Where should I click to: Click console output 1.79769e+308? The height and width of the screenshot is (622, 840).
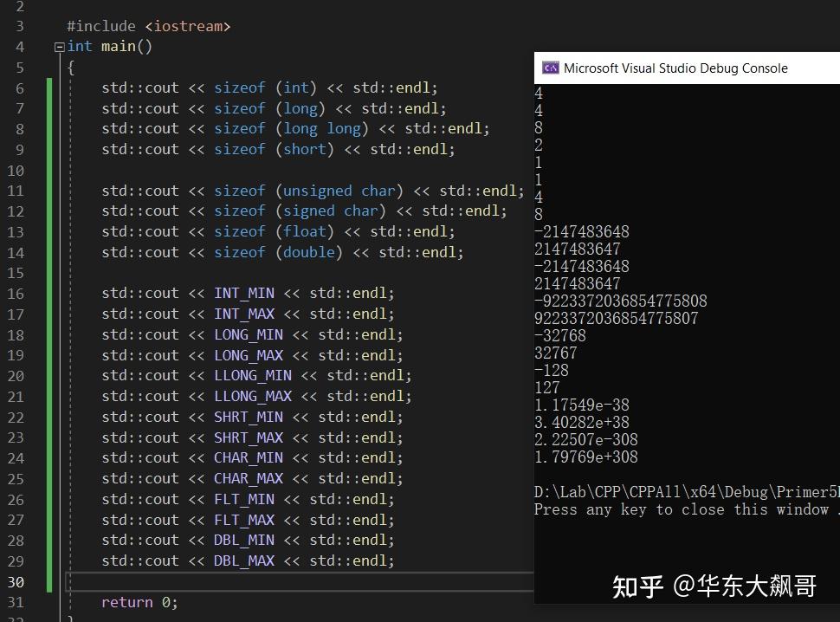coord(586,457)
